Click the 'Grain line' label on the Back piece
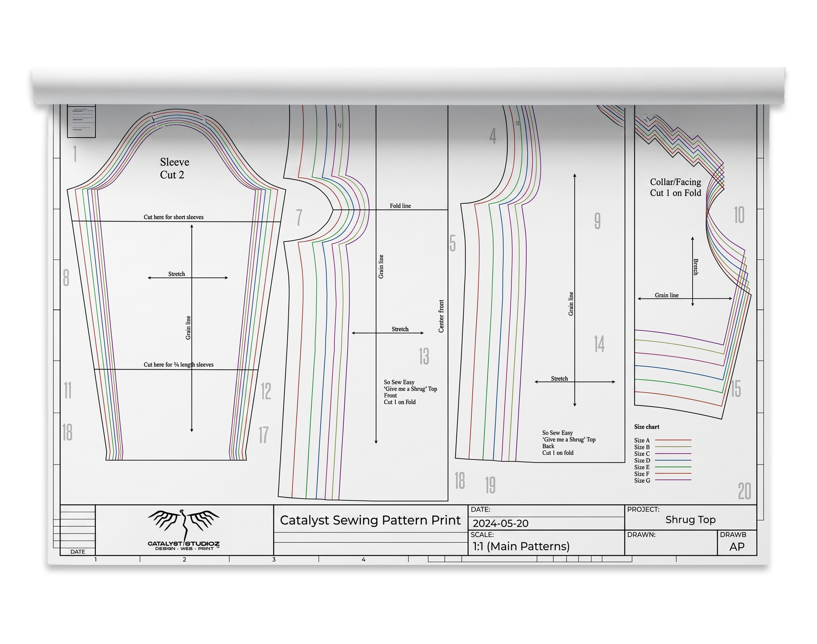817x644 pixels. pos(571,304)
